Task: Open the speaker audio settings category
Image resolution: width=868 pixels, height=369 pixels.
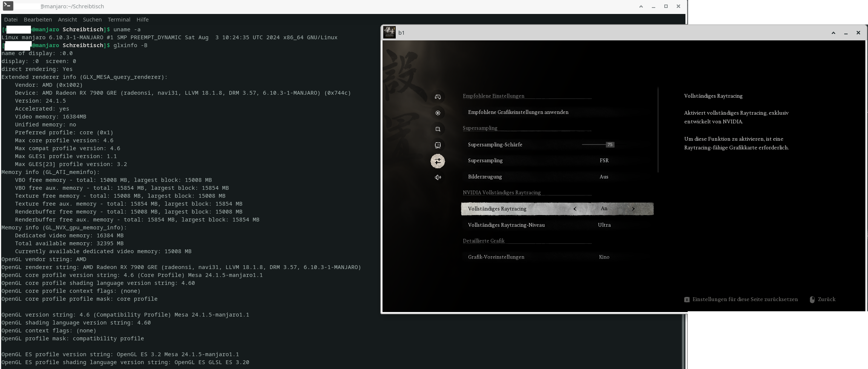Action: coord(438,177)
